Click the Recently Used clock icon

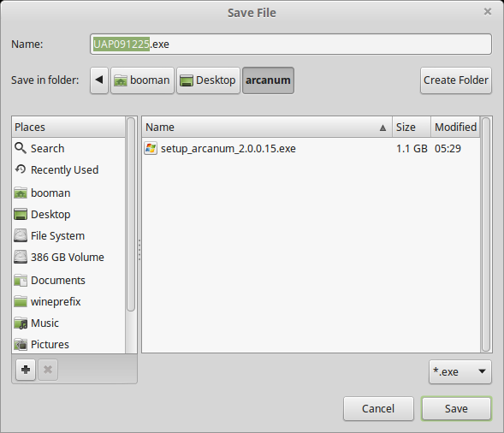[x=21, y=169]
